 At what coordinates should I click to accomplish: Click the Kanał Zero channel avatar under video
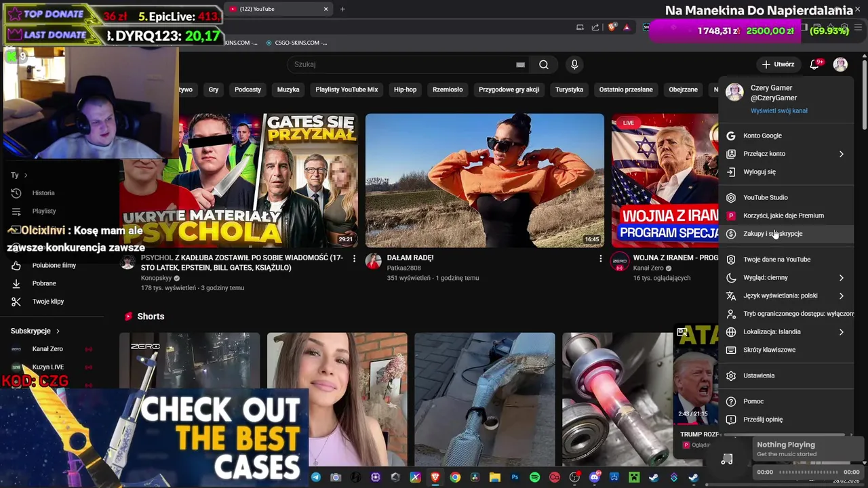[x=619, y=262]
